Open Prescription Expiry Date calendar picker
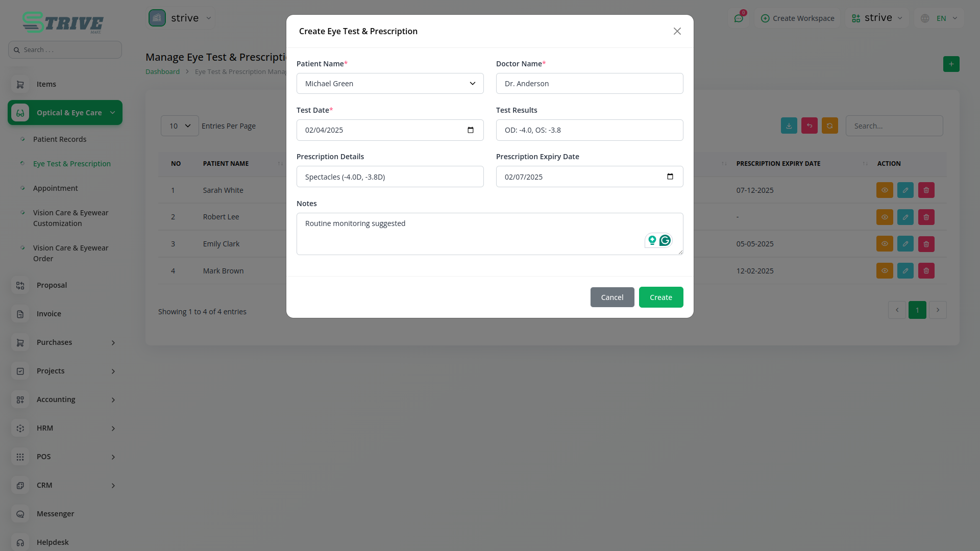Image resolution: width=980 pixels, height=551 pixels. point(670,177)
